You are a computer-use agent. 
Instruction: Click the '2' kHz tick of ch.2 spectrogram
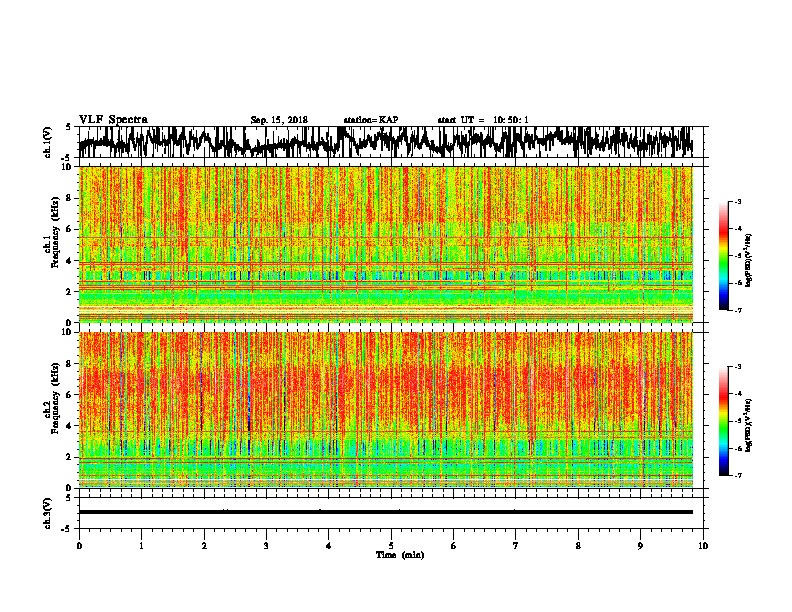(69, 457)
